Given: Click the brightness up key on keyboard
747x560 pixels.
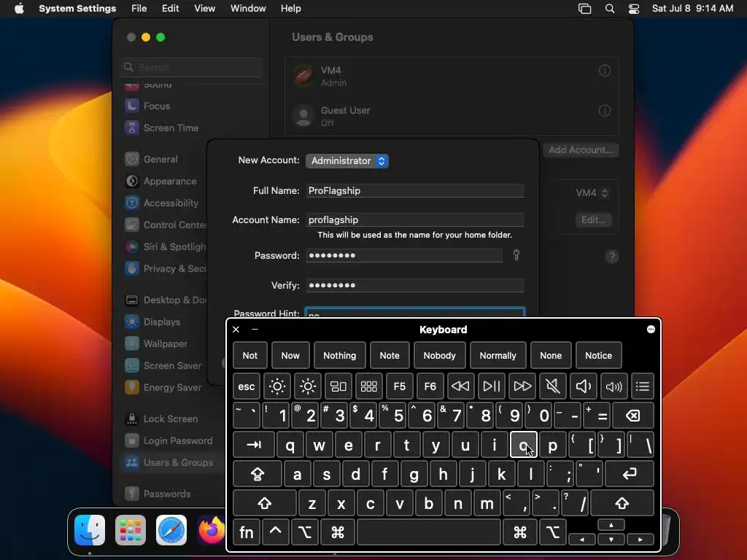Looking at the screenshot, I should 308,386.
